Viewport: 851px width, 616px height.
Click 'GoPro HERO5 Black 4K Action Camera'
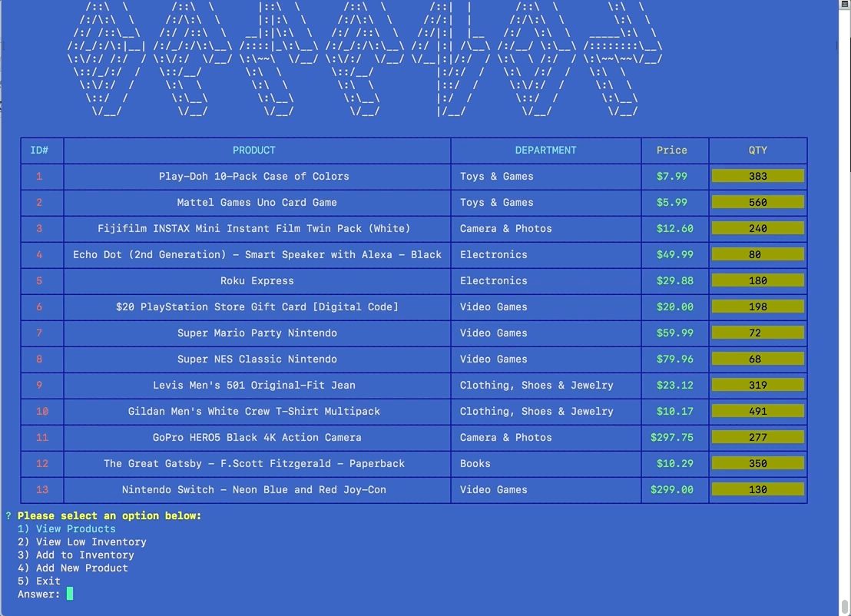(257, 437)
